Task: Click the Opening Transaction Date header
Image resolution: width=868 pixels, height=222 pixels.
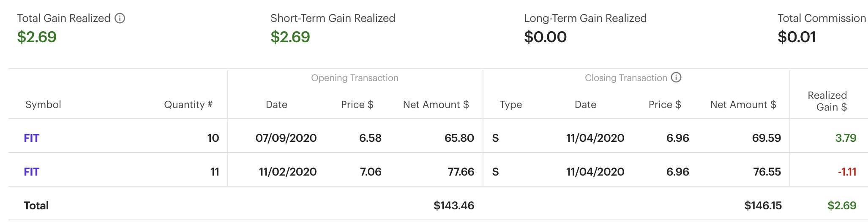Action: pyautogui.click(x=276, y=105)
